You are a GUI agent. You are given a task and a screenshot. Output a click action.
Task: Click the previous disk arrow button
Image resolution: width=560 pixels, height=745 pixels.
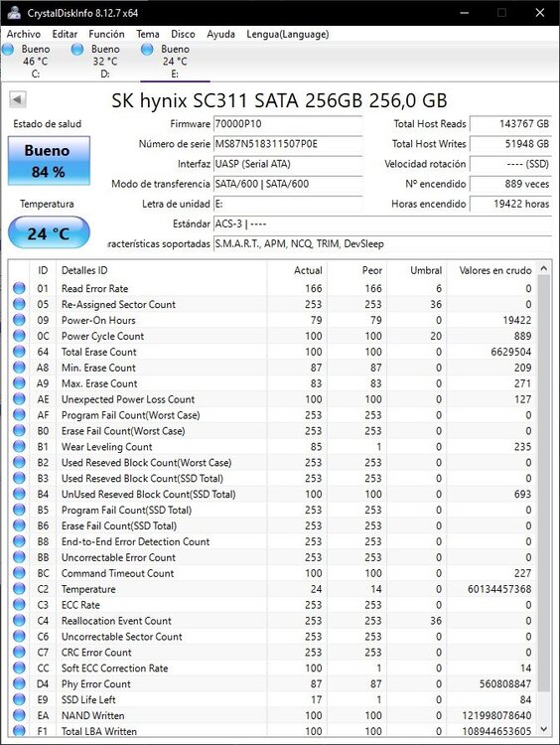click(x=18, y=99)
